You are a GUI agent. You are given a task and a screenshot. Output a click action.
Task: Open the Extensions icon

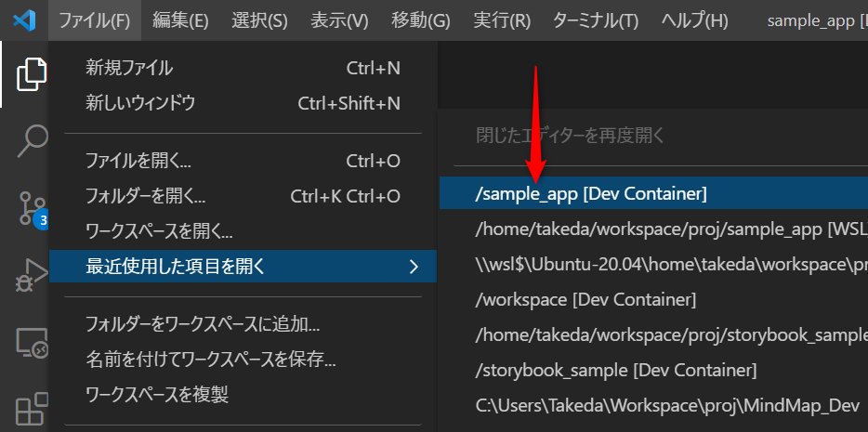(31, 411)
